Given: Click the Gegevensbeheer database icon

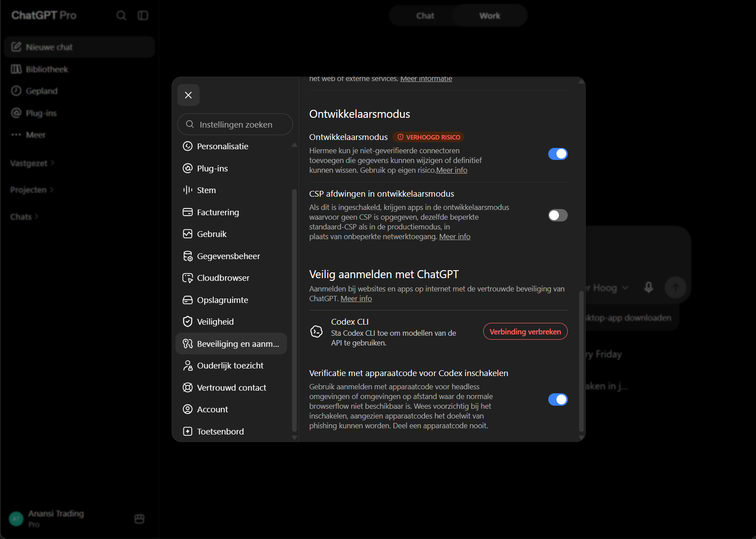Looking at the screenshot, I should tap(188, 256).
